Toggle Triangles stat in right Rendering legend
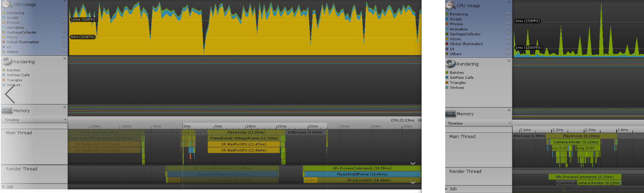This screenshot has width=644, height=193. coord(447,83)
